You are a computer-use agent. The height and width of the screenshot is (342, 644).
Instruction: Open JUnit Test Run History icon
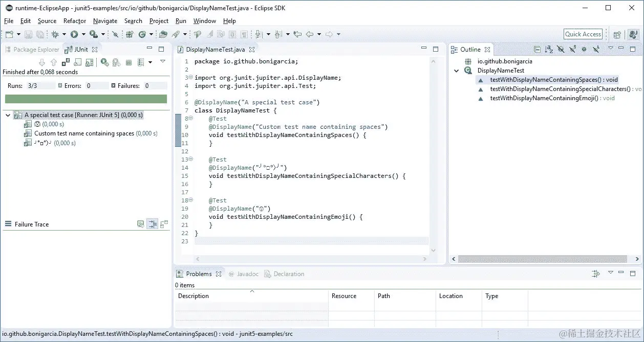141,62
